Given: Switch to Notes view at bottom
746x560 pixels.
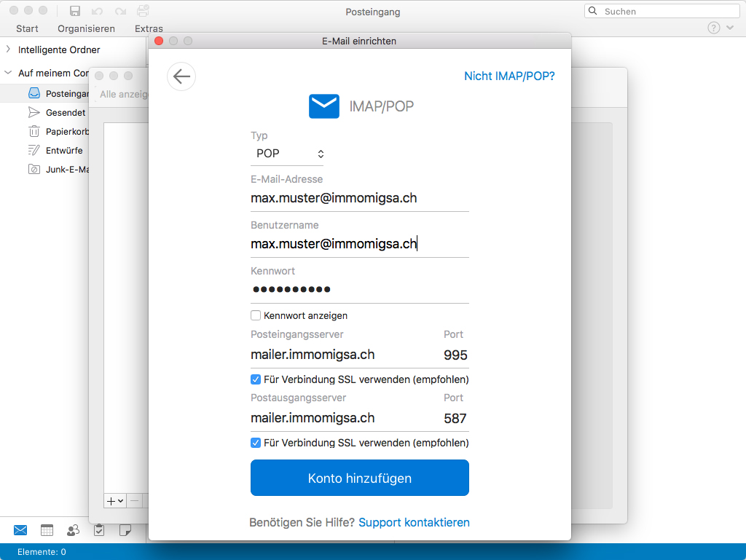Looking at the screenshot, I should [x=125, y=530].
